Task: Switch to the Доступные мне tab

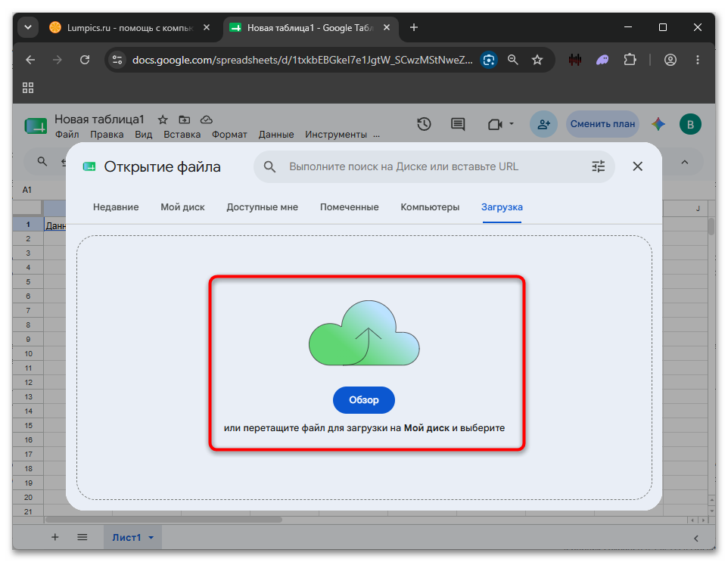Action: [x=263, y=207]
